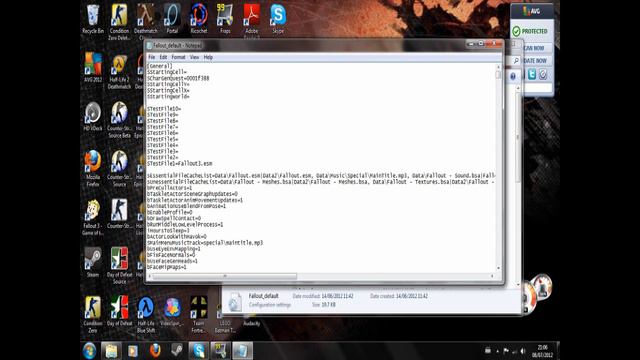Open Firefox from the taskbar
Viewport: 640px width, 360px height.
pos(155,351)
